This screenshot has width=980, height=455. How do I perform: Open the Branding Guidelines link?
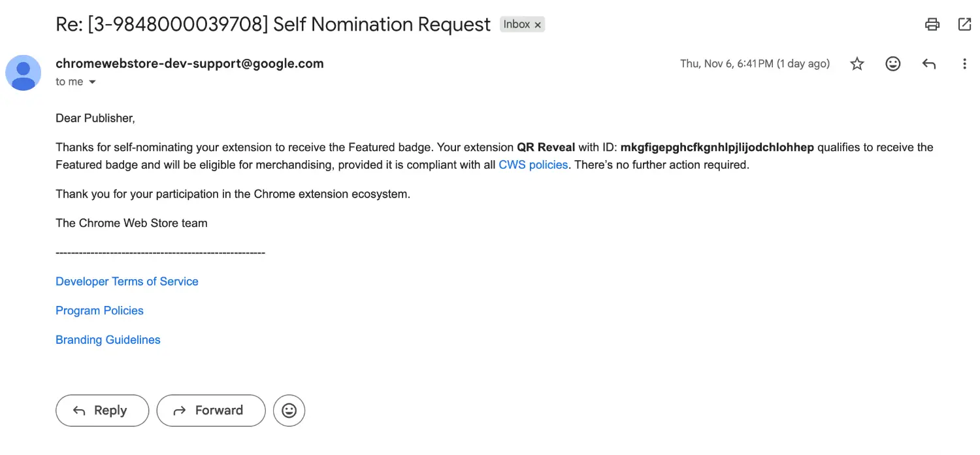[x=108, y=340]
